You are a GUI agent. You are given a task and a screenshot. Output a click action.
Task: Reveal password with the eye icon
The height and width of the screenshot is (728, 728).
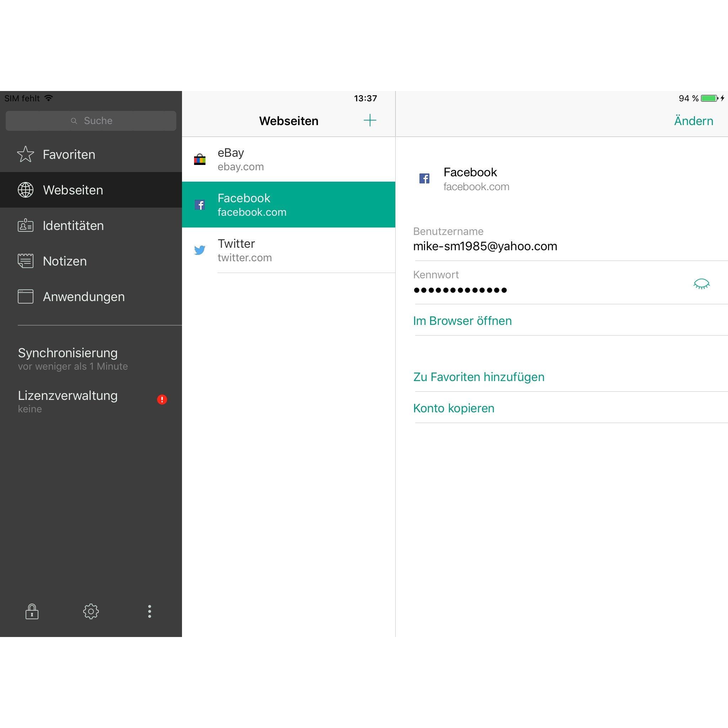[702, 284]
